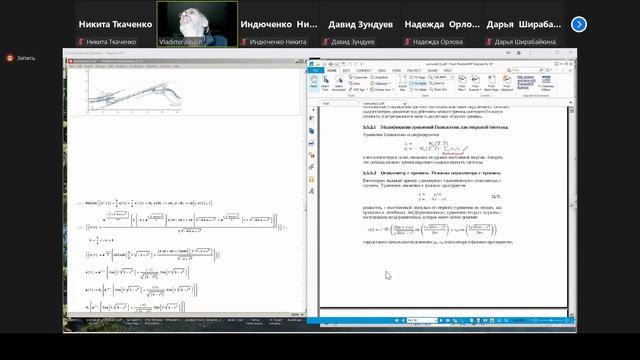
Task: Choose the Select Text tool
Action: tap(325, 83)
